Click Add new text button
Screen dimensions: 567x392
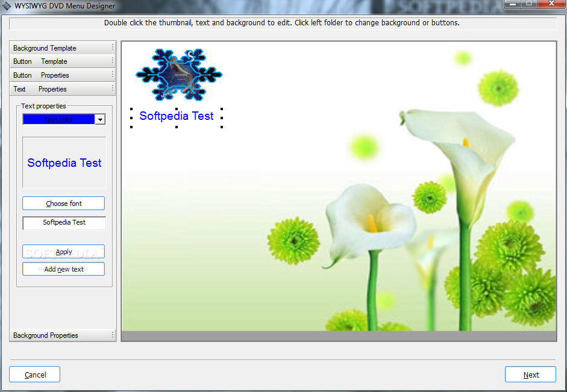[64, 269]
